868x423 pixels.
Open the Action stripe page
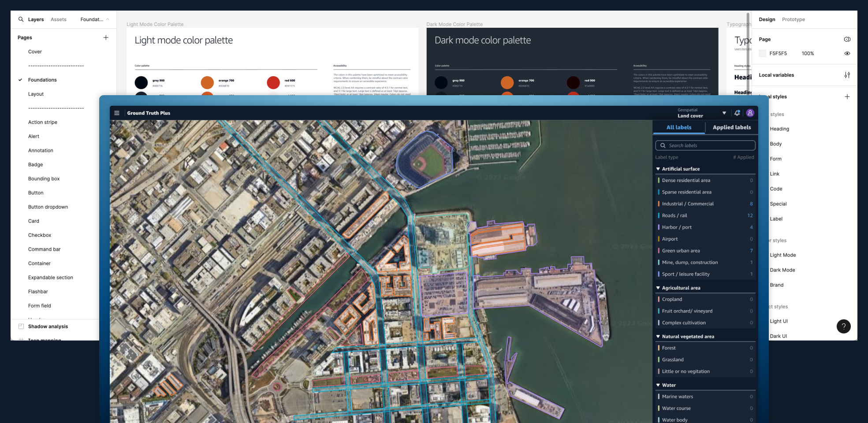tap(43, 122)
